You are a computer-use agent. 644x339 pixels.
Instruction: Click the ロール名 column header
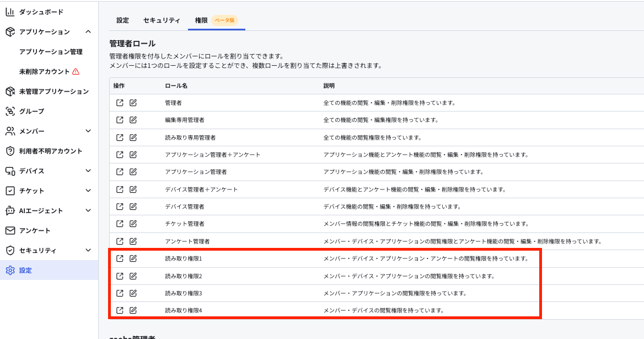pos(176,86)
